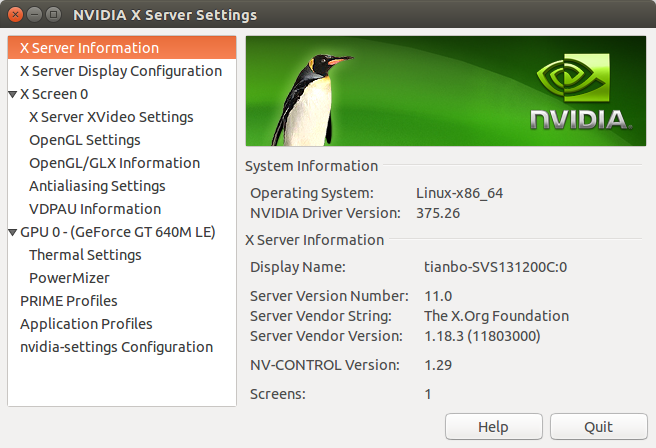Collapse the X Screen 0 tree arrow
The image size is (656, 448).
click(x=13, y=95)
